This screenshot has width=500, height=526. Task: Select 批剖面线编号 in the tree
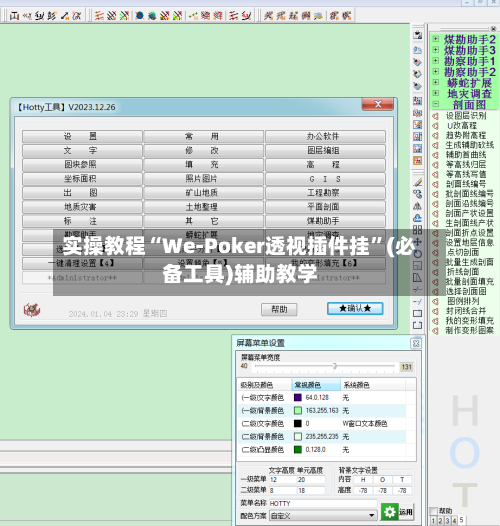(469, 194)
